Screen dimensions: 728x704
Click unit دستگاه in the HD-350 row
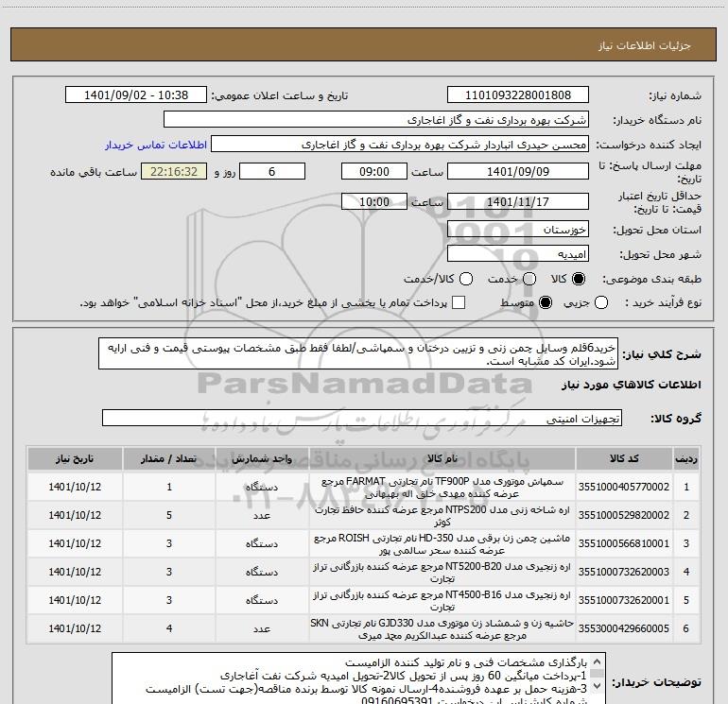point(262,543)
